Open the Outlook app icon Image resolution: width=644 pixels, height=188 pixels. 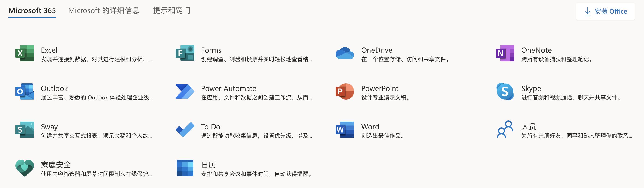pos(24,91)
